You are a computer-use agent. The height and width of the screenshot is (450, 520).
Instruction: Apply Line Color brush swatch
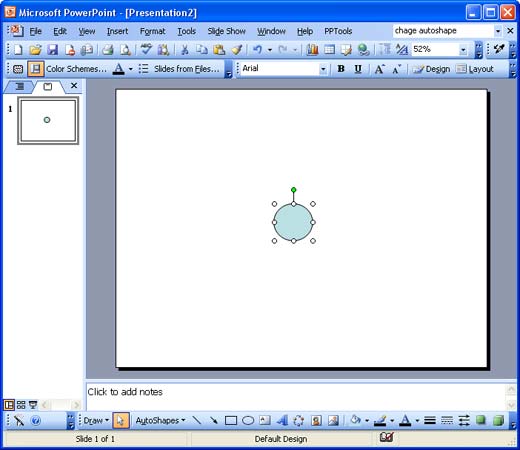380,420
